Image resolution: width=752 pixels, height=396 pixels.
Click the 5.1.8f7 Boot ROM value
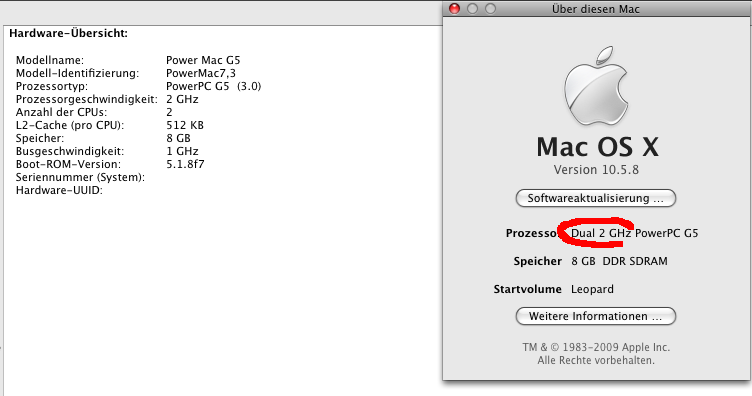[185, 164]
